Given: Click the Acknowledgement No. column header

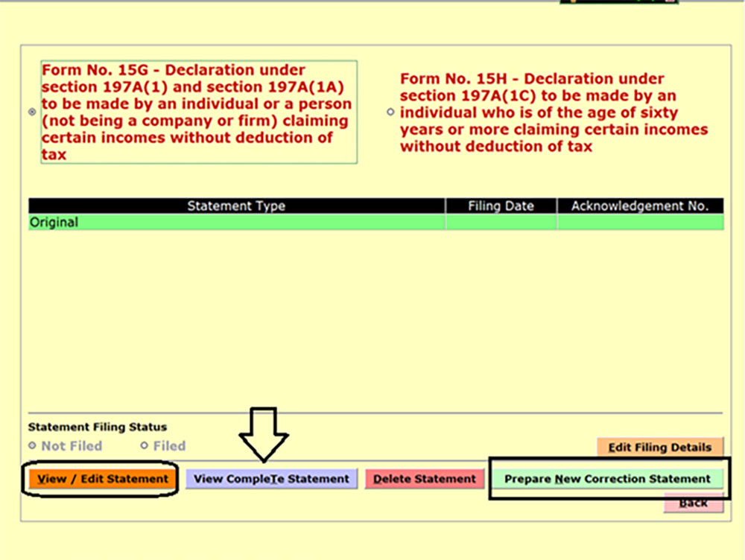Looking at the screenshot, I should coord(641,206).
